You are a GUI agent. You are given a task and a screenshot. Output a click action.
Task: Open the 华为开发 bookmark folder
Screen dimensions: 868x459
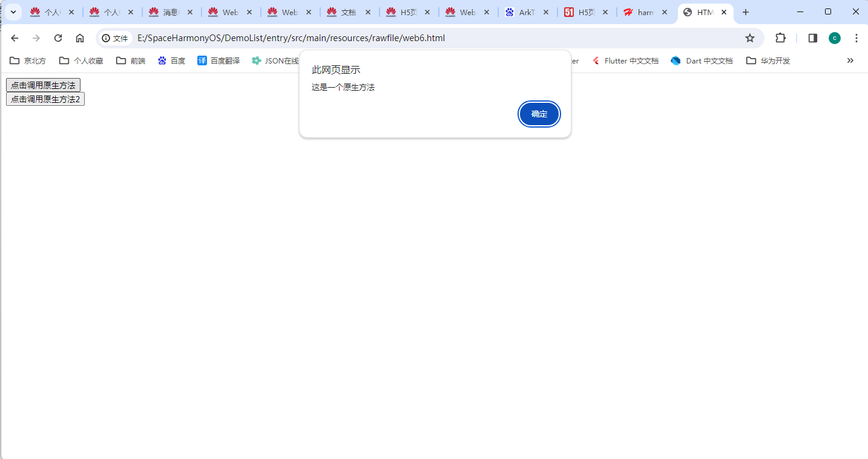pyautogui.click(x=768, y=60)
